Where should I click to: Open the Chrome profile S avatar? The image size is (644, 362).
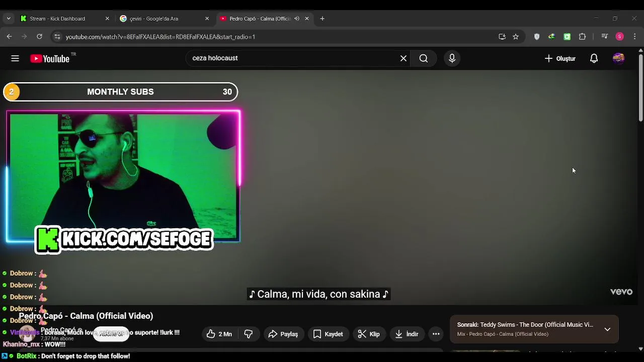[x=620, y=36]
